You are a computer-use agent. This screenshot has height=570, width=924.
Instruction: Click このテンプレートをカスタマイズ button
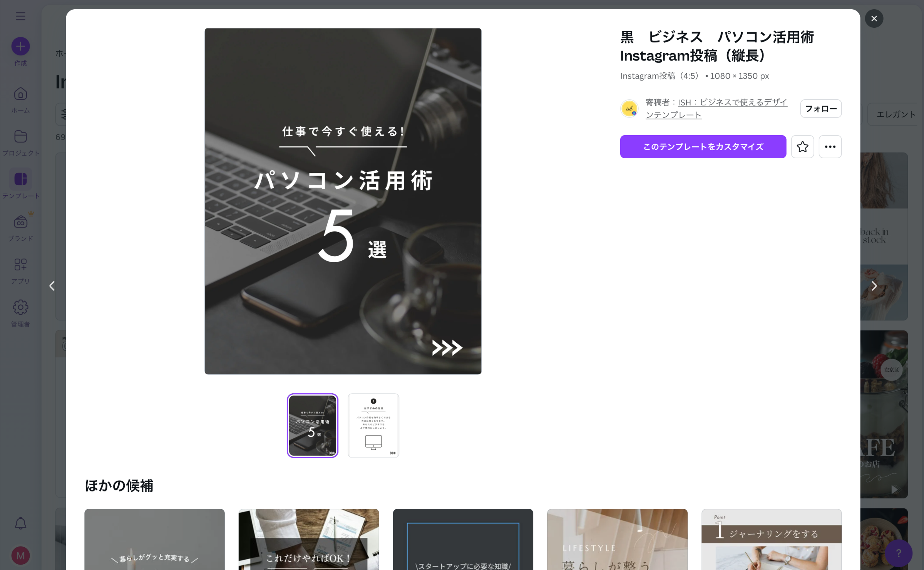[703, 147]
